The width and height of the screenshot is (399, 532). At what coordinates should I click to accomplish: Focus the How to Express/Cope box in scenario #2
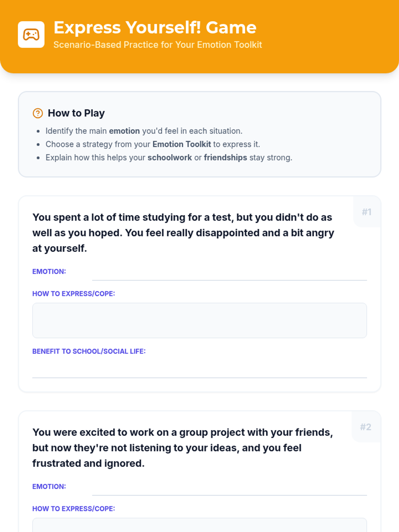[x=199, y=525]
